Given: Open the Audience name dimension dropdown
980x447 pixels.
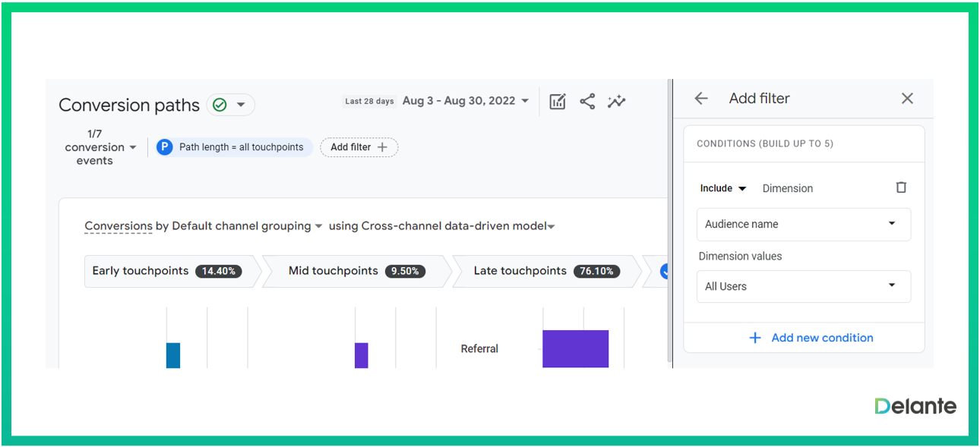Looking at the screenshot, I should [x=803, y=225].
